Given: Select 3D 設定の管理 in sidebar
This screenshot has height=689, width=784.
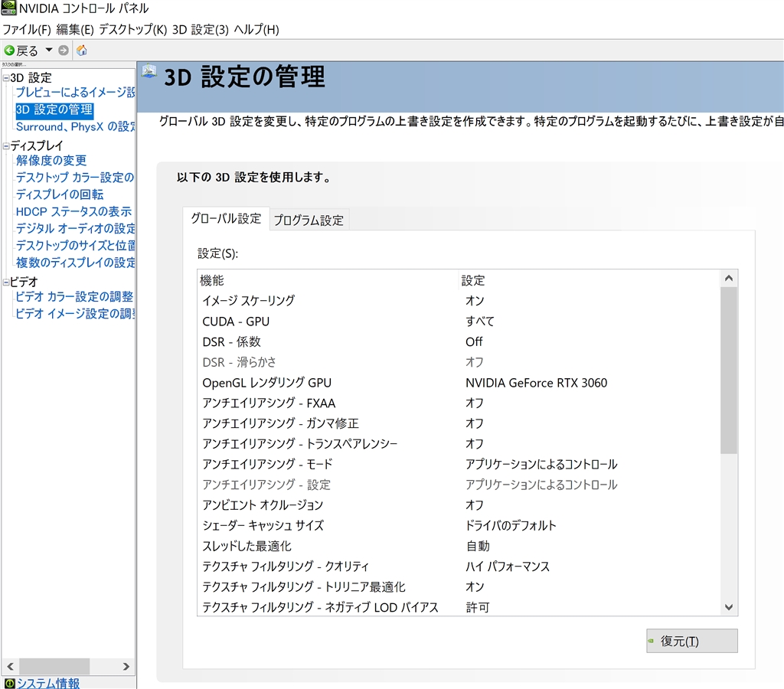Looking at the screenshot, I should coord(54,109).
